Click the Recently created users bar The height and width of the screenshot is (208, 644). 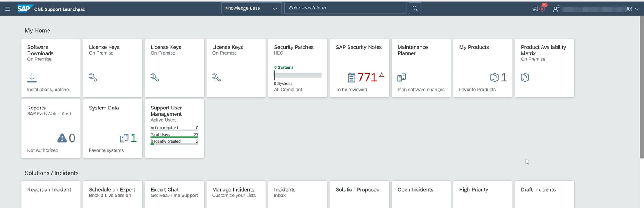click(174, 144)
